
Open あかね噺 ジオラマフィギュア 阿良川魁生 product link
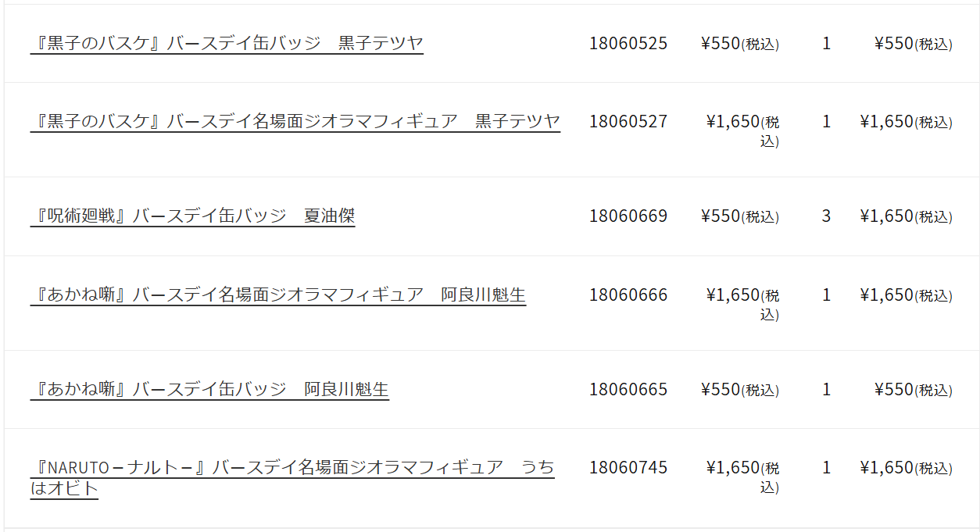pos(278,295)
